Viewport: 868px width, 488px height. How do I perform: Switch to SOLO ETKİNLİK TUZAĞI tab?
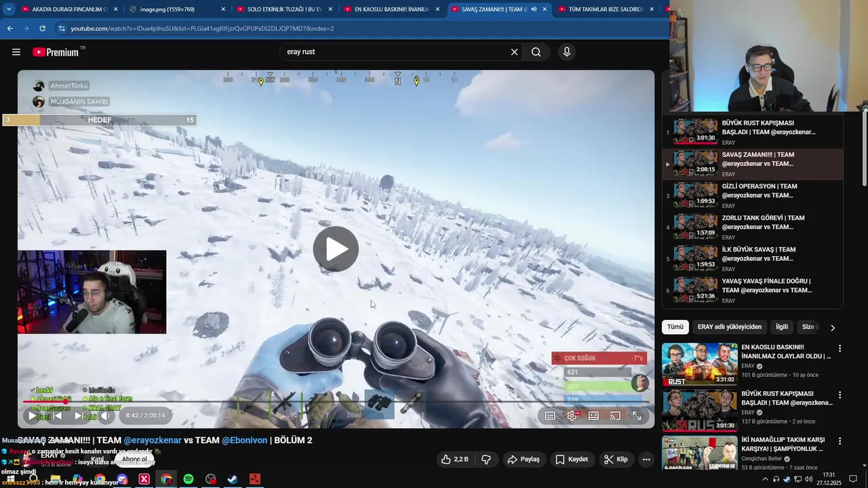tap(283, 9)
